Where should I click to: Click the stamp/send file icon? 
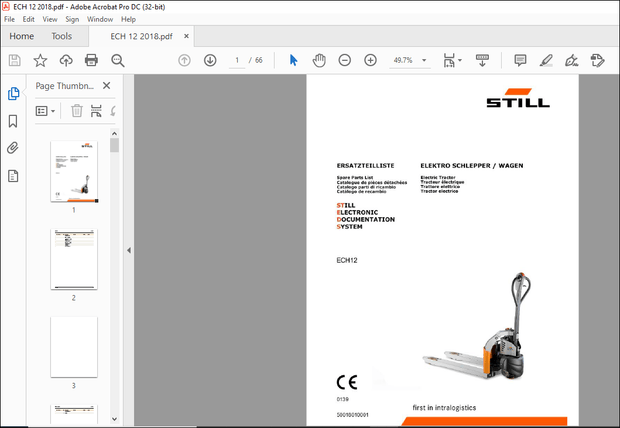pyautogui.click(x=597, y=60)
